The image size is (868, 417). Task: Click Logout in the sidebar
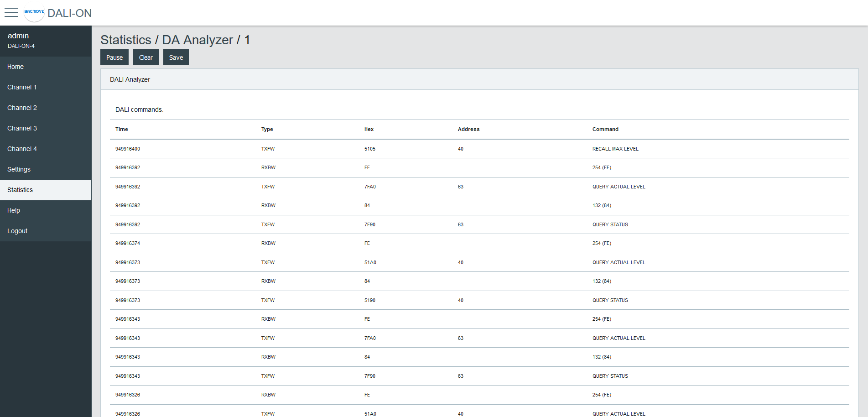pyautogui.click(x=17, y=231)
